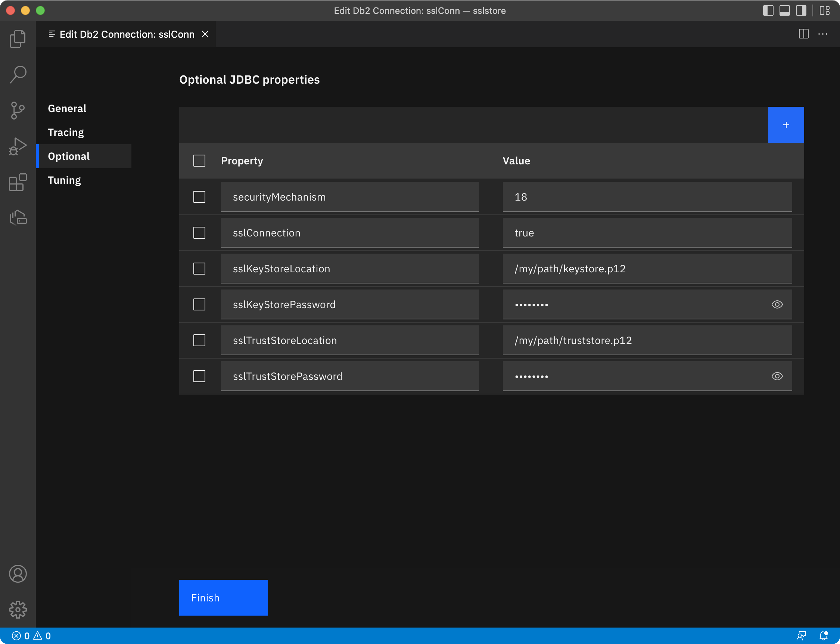Open the Explorer view in the activity bar
The image size is (840, 644).
(x=18, y=38)
